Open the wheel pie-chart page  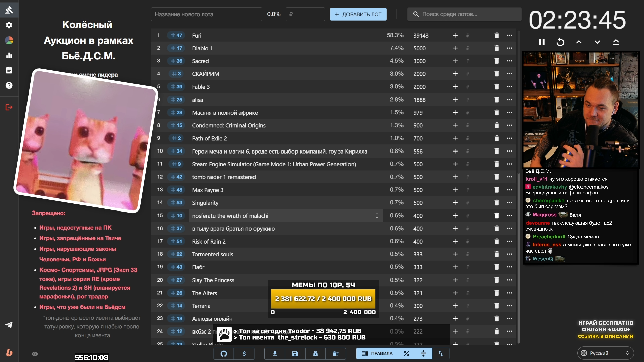9,40
